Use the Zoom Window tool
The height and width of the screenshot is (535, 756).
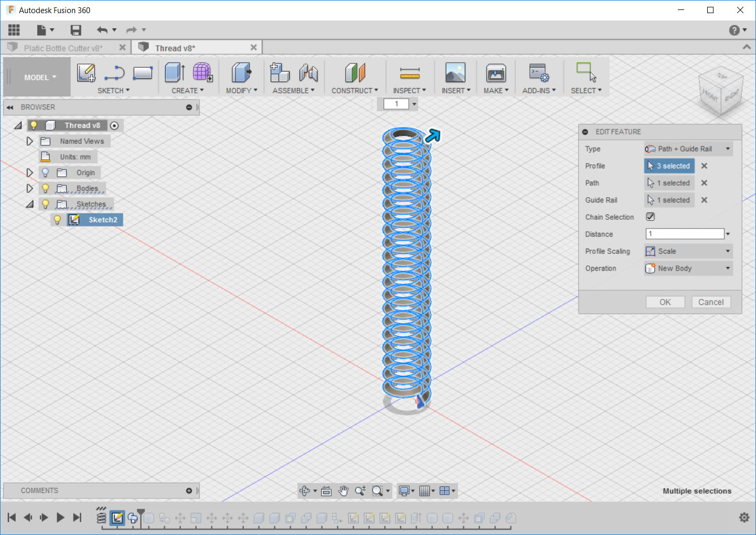pos(377,491)
